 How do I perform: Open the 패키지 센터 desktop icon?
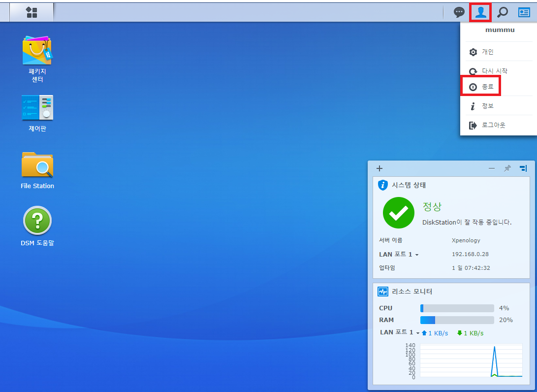[x=37, y=59]
